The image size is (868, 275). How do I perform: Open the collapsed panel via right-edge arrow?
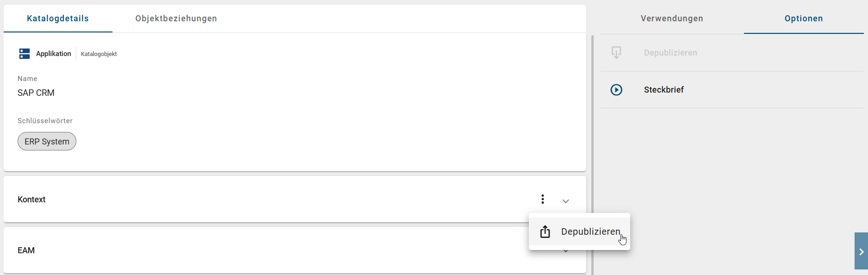coord(861,251)
